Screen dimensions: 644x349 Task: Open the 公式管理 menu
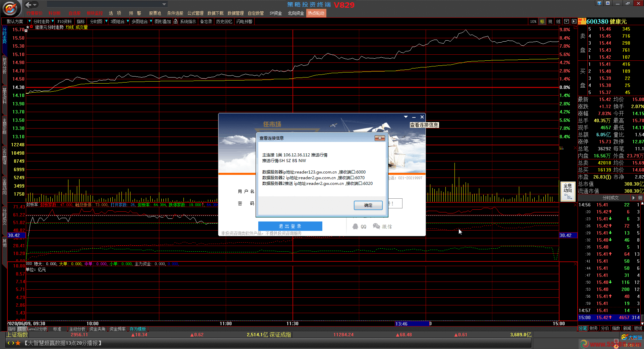pos(195,13)
